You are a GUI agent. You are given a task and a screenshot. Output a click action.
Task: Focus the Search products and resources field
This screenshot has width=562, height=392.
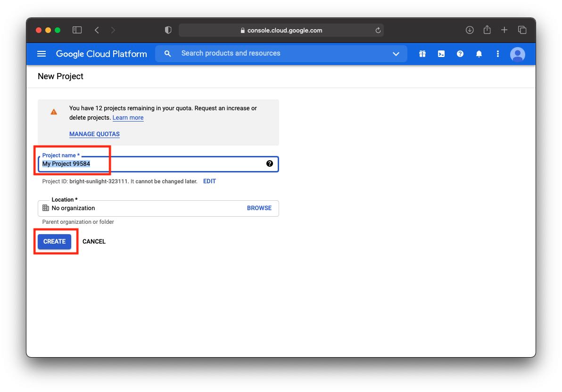[281, 53]
